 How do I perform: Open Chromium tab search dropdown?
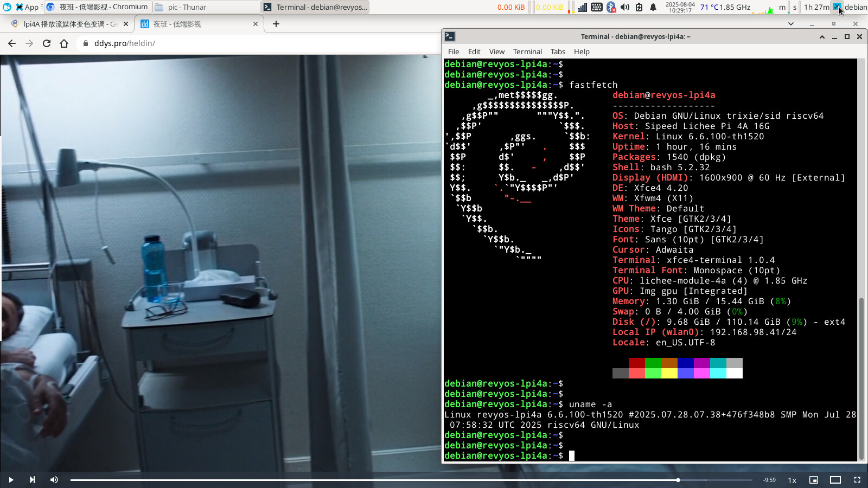[x=791, y=24]
